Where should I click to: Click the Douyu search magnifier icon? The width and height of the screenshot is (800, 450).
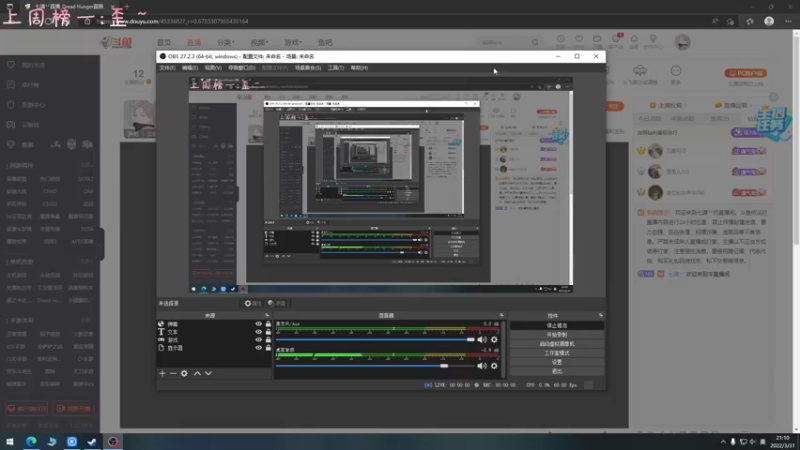[535, 42]
